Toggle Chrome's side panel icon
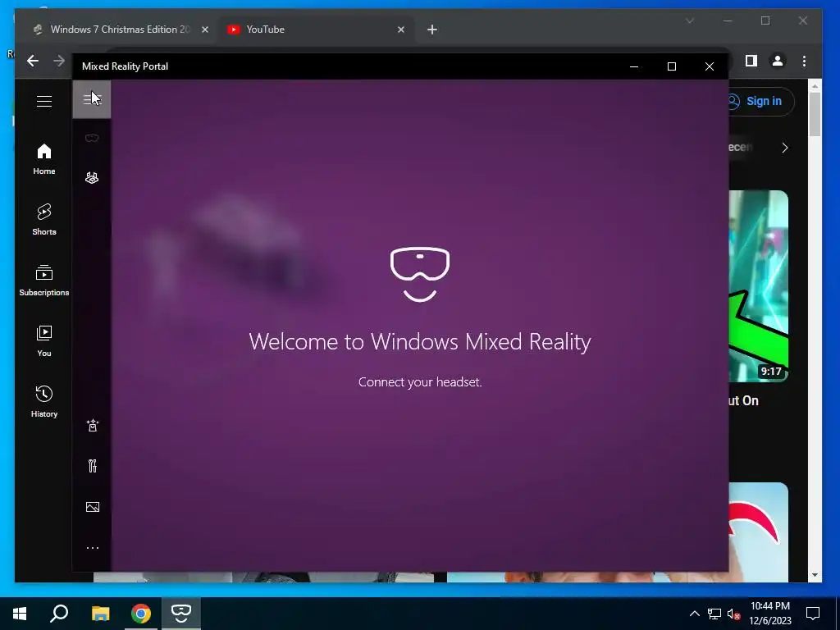Screen dimensions: 840x630 coord(751,61)
